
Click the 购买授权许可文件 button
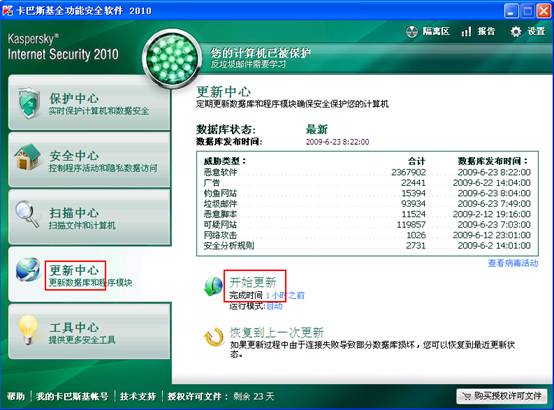click(x=502, y=396)
